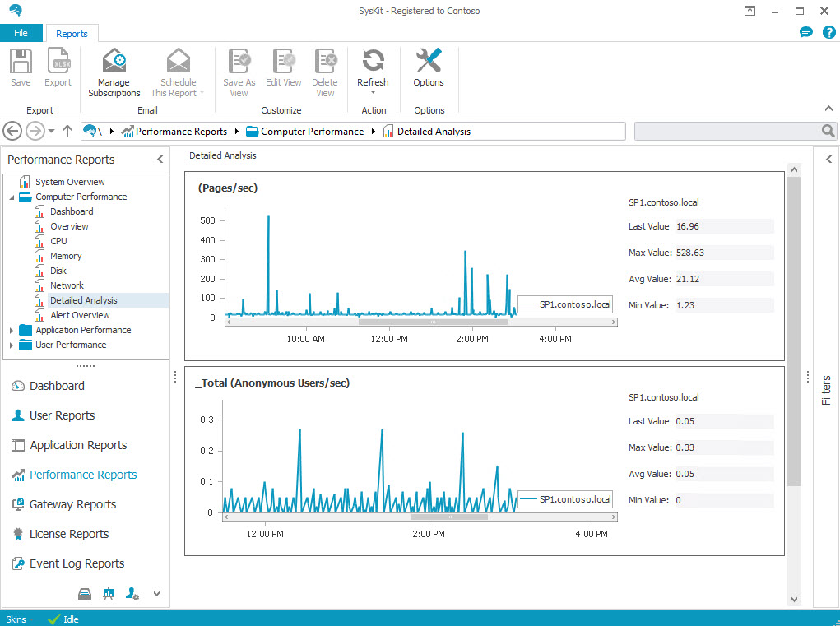Click the Anonymous Users chart horizontal scrollbar thumb
Viewport: 840px width, 626px height.
point(449,517)
